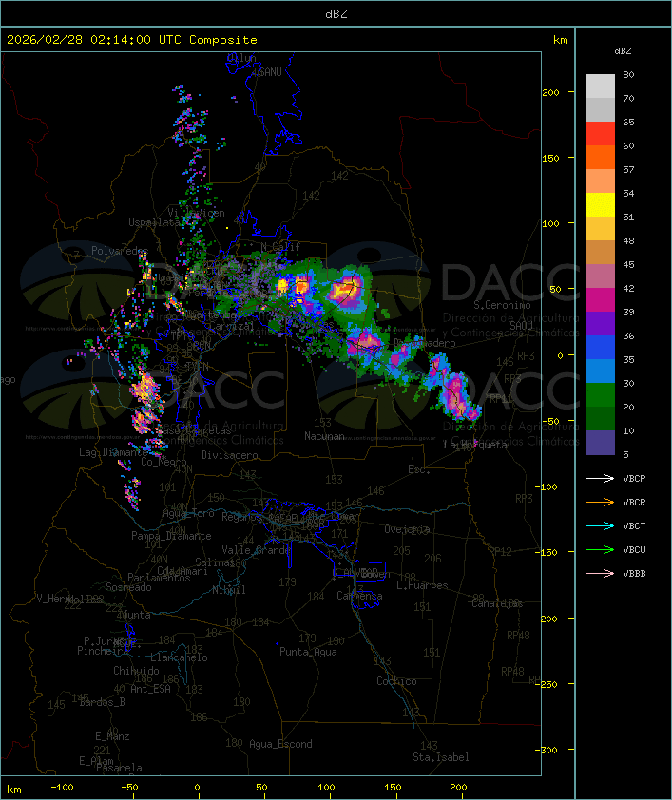Viewport: 672px width, 800px height.
Task: Pick the light gray 70–80 dBZ swatch
Action: (600, 86)
